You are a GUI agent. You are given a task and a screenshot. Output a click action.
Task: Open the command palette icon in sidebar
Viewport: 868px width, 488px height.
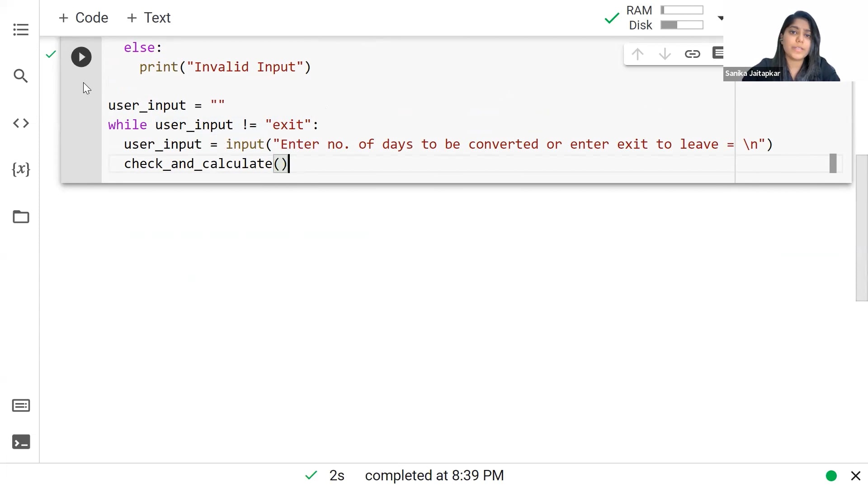tap(21, 406)
